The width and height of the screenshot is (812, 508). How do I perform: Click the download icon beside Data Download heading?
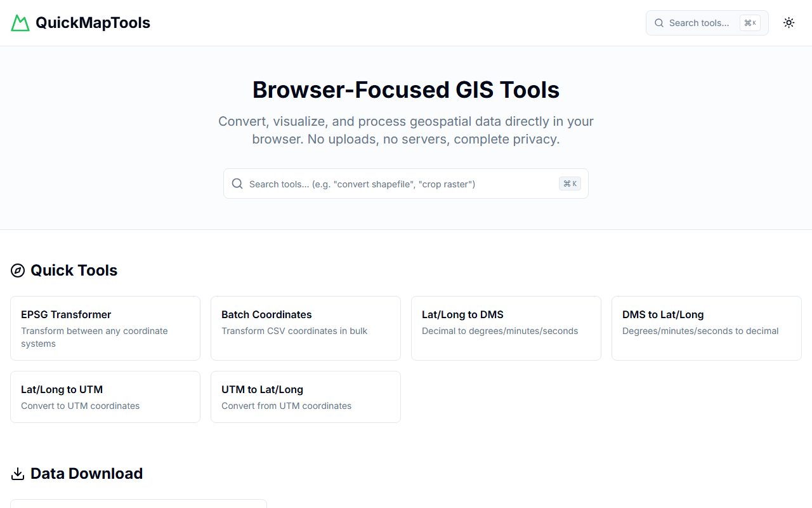click(17, 473)
